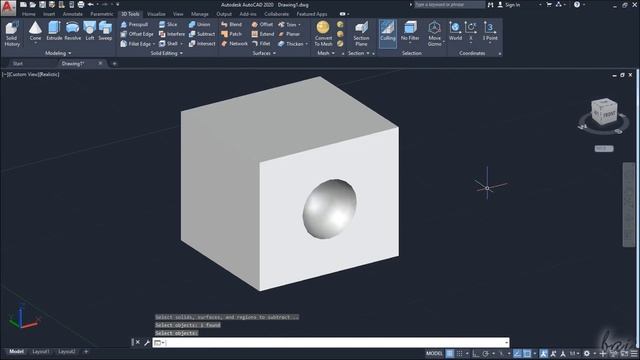Switch to the Start file tab
This screenshot has height=360, width=640.
[x=18, y=64]
